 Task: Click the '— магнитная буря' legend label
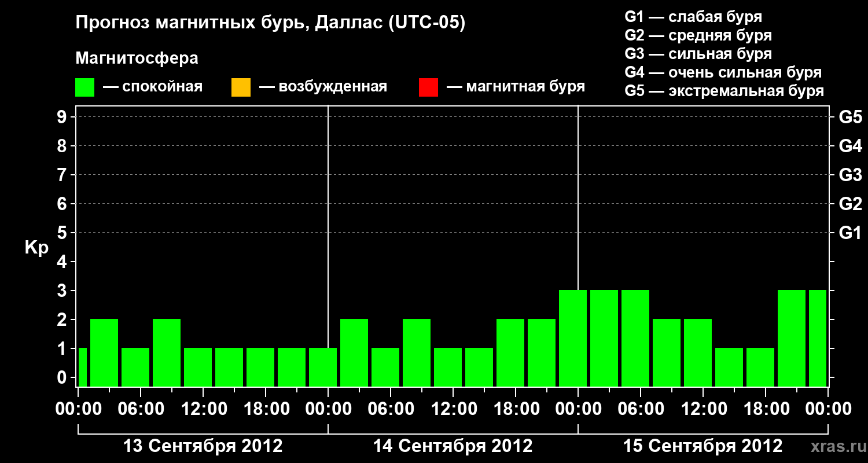tap(516, 87)
